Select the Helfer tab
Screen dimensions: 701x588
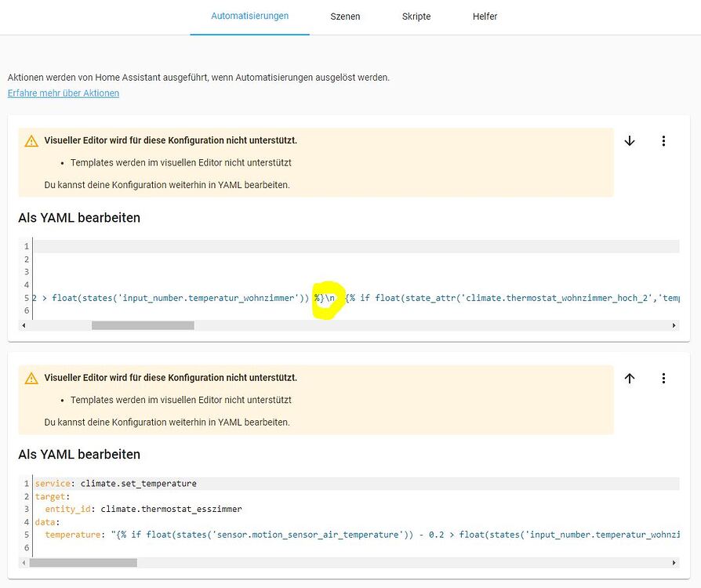(x=485, y=16)
